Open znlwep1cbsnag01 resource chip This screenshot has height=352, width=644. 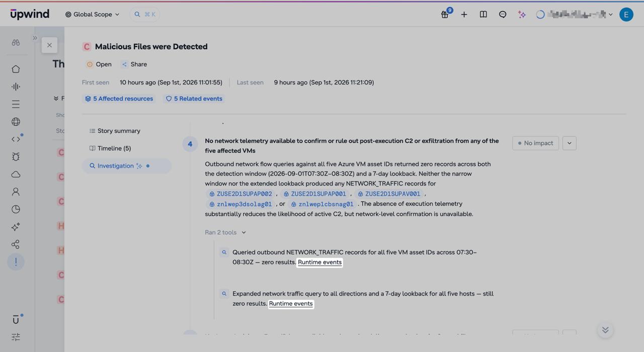tap(323, 204)
